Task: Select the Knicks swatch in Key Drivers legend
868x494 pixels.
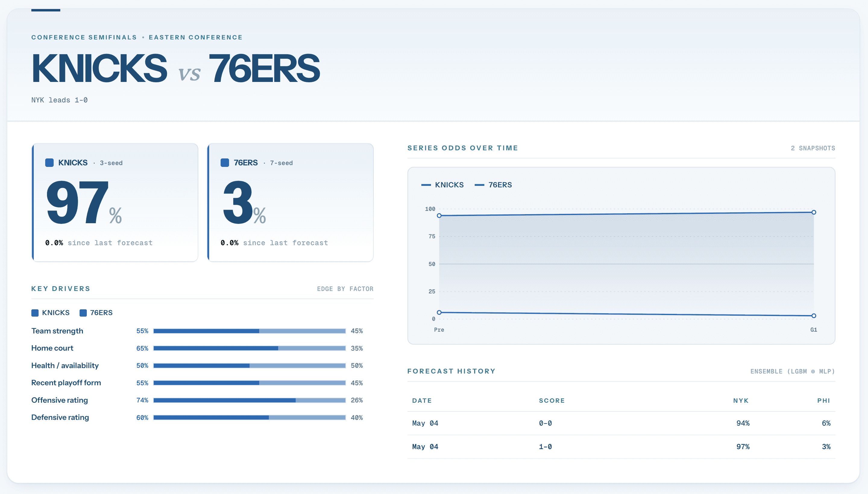Action: tap(35, 313)
